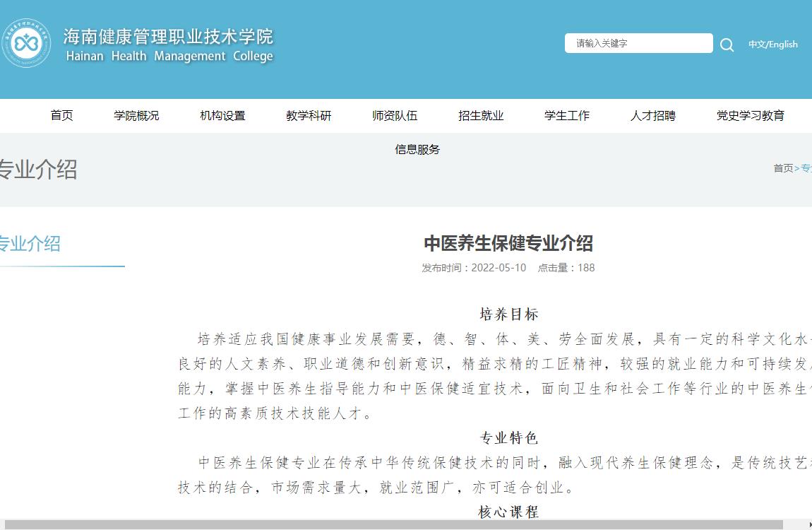
Task: Click the 点击量：188 view count
Action: (566, 268)
